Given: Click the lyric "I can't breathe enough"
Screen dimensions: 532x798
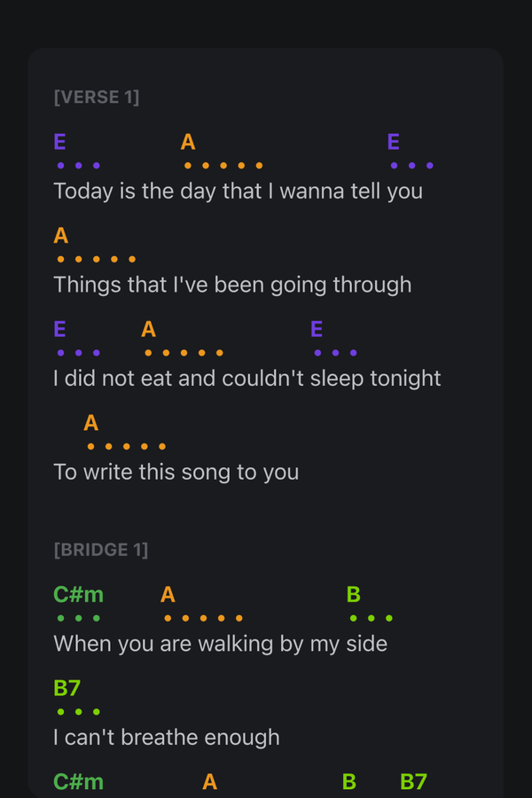Looking at the screenshot, I should (x=166, y=737).
